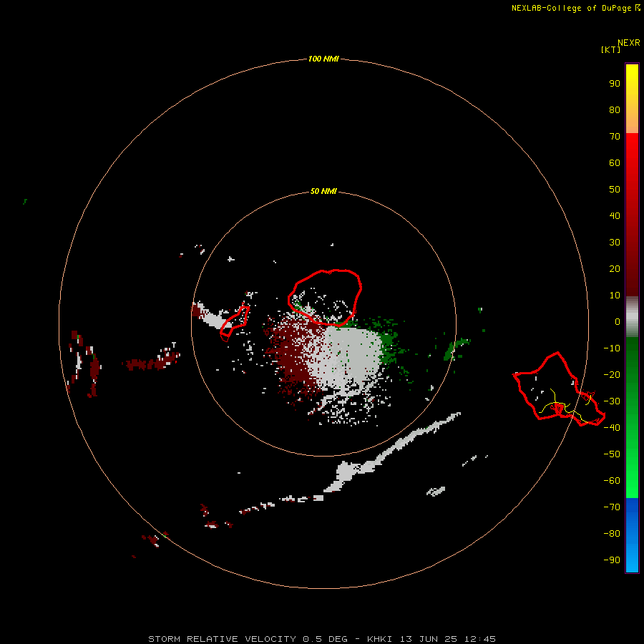Viewport: 644px width, 644px height.
Task: Click the -40 value on the velocity scale
Action: [612, 428]
